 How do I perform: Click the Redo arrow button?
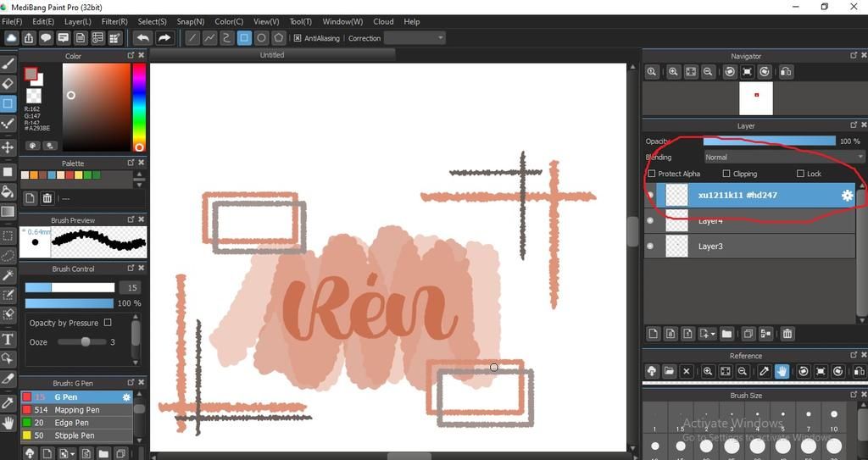tap(164, 37)
